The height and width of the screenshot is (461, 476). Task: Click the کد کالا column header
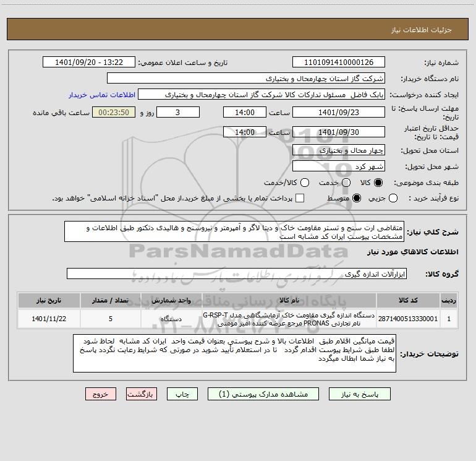[x=408, y=300]
